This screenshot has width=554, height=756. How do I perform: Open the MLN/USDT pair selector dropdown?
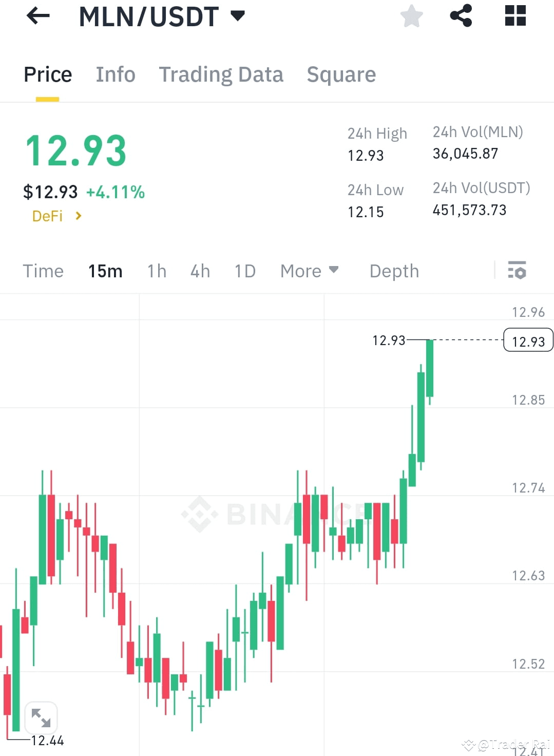tap(237, 16)
